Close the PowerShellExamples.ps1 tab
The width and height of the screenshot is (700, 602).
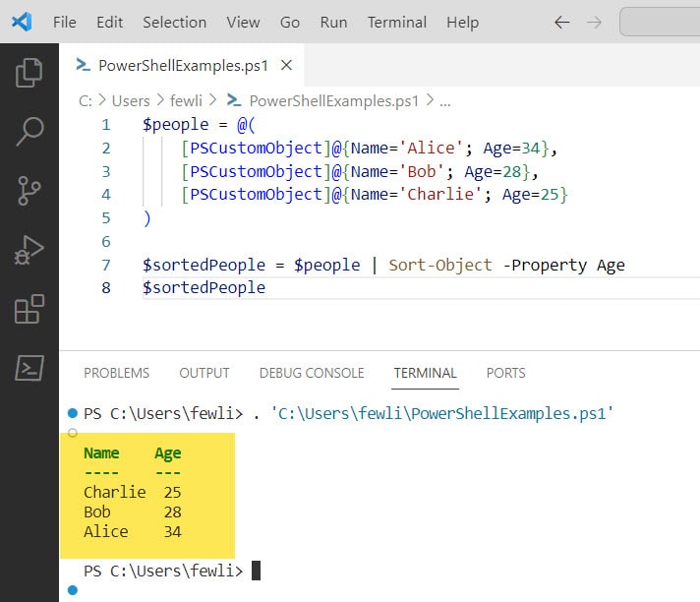point(287,66)
